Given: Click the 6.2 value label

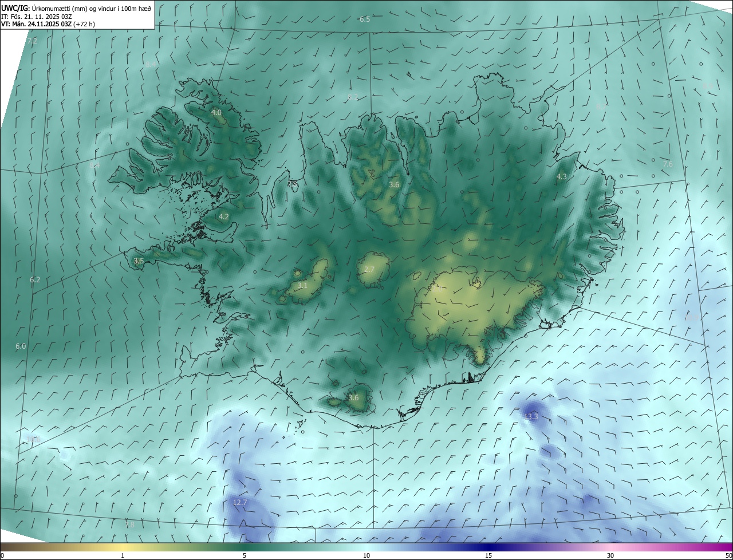Looking at the screenshot, I should 35,280.
